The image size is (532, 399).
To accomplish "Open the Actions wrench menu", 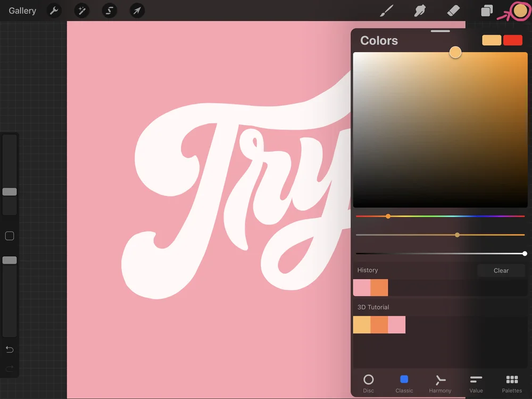I will pos(54,11).
